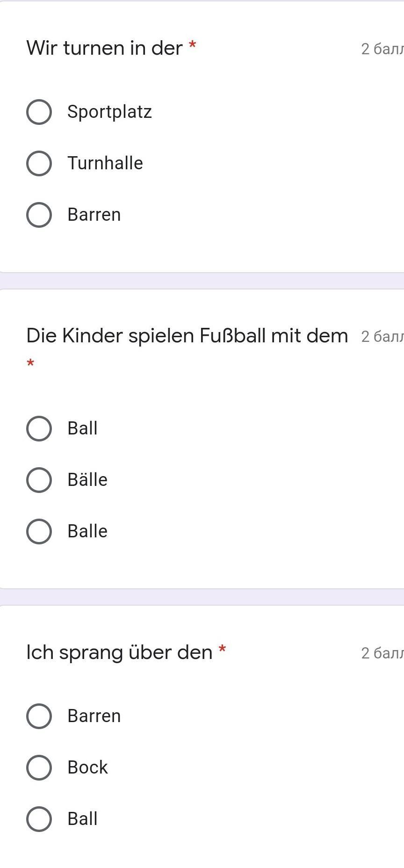Click the 'Bälle' option label text
The image size is (404, 868).
pos(87,480)
